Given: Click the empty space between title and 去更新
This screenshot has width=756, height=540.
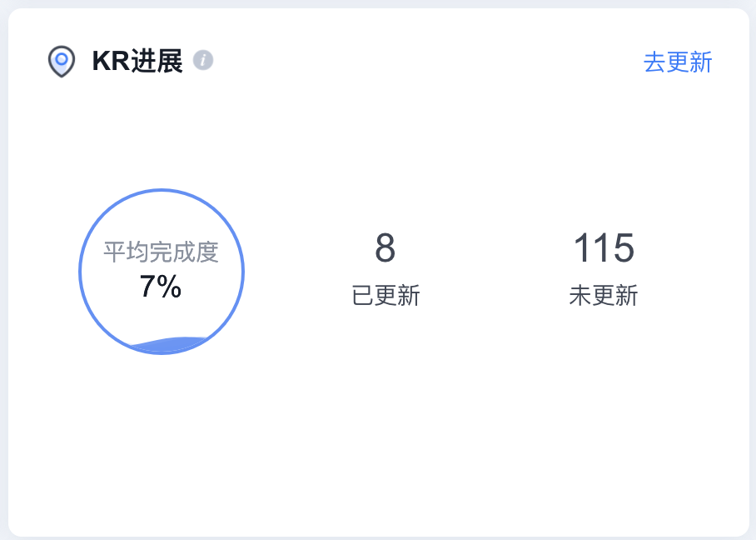Looking at the screenshot, I should point(428,62).
